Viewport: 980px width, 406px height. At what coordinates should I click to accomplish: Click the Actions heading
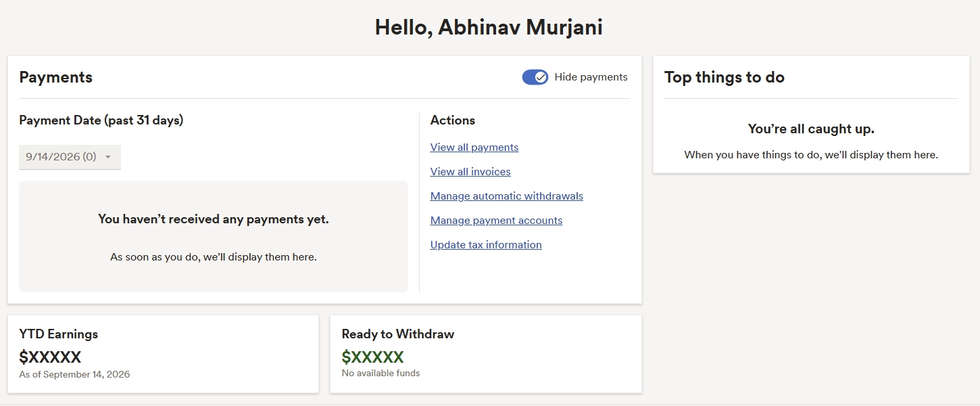click(453, 120)
